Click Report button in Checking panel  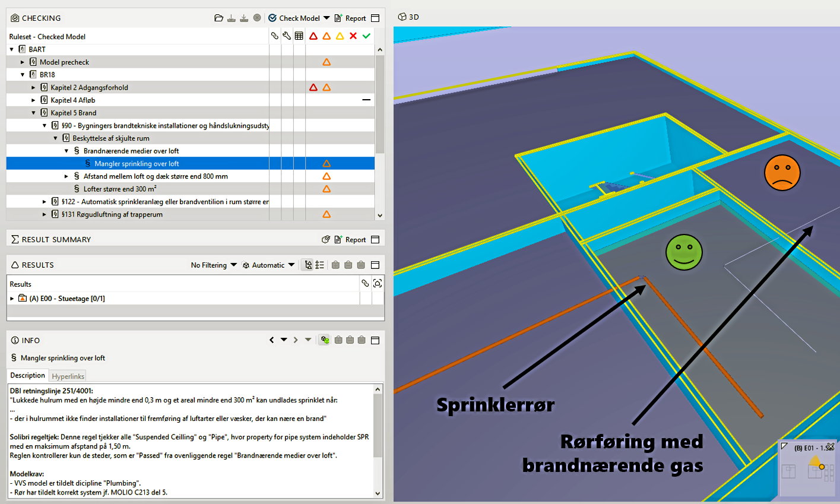350,18
